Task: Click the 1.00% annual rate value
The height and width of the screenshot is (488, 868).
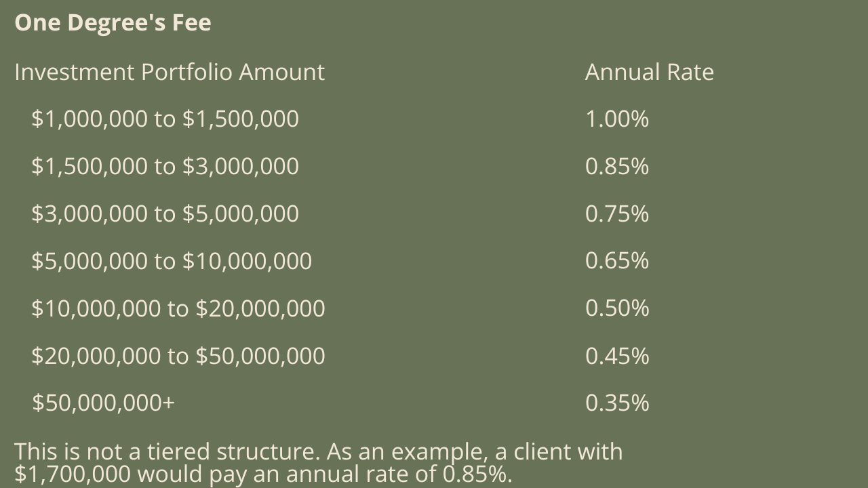Action: click(616, 119)
